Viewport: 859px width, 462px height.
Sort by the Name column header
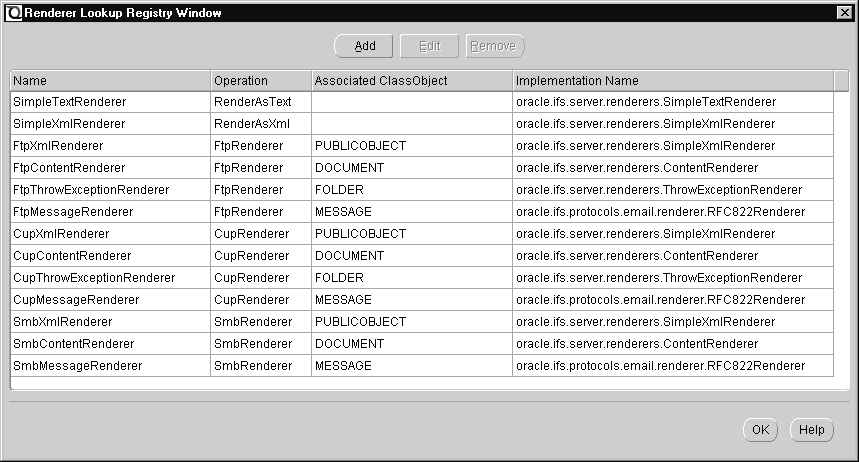[x=110, y=81]
